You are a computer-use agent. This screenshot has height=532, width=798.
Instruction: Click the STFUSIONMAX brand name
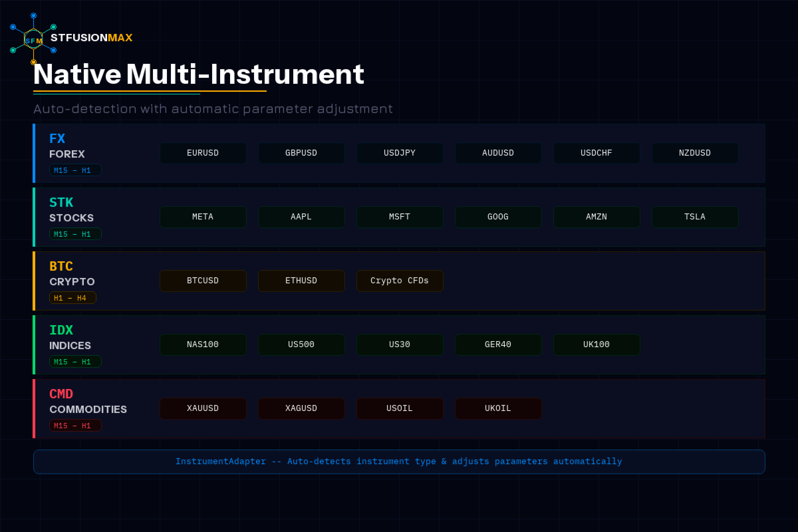point(92,38)
